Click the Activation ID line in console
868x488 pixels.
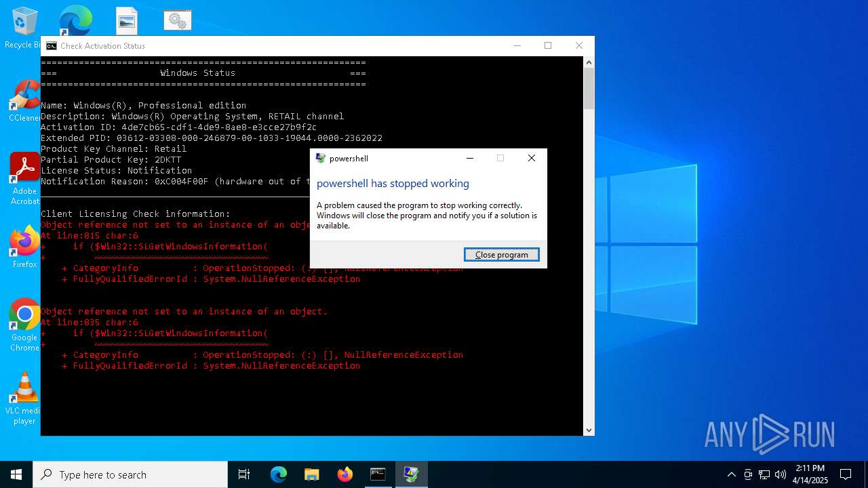tap(179, 127)
